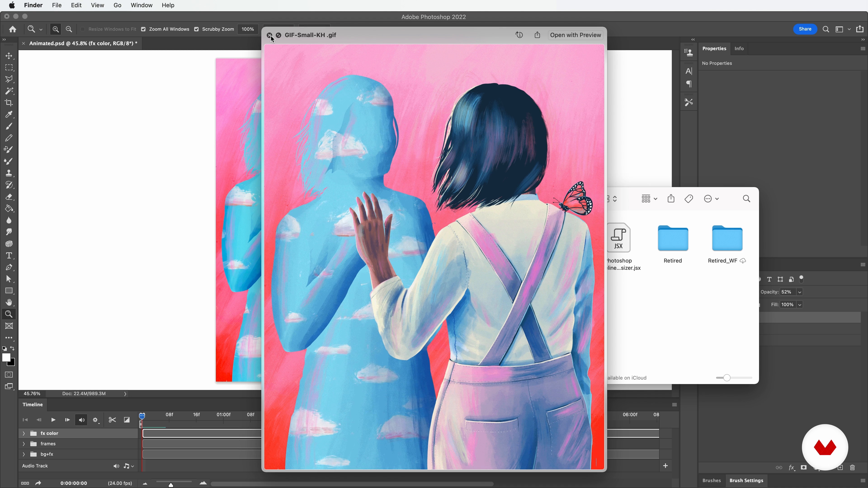This screenshot has width=868, height=488.
Task: Open the Edit menu
Action: (x=76, y=5)
